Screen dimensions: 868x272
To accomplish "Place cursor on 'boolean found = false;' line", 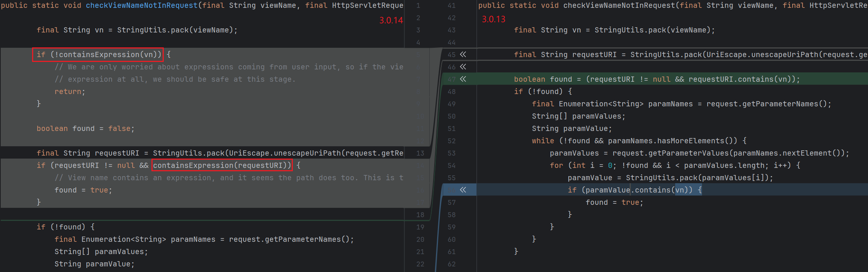I will coord(85,129).
